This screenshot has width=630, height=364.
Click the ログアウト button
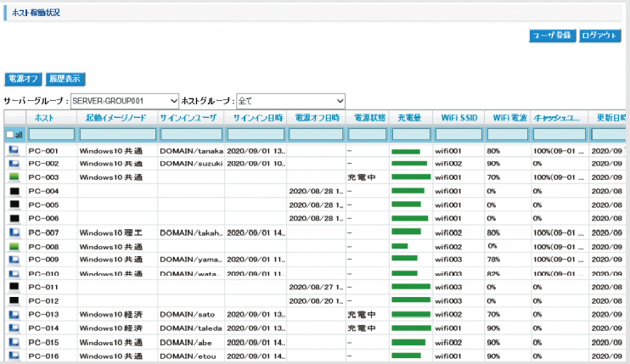[x=600, y=36]
